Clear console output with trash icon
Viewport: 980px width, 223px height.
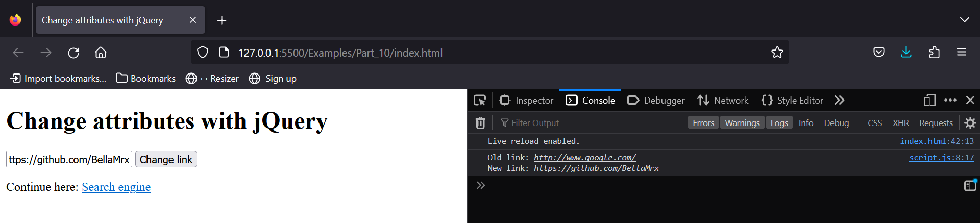tap(480, 123)
